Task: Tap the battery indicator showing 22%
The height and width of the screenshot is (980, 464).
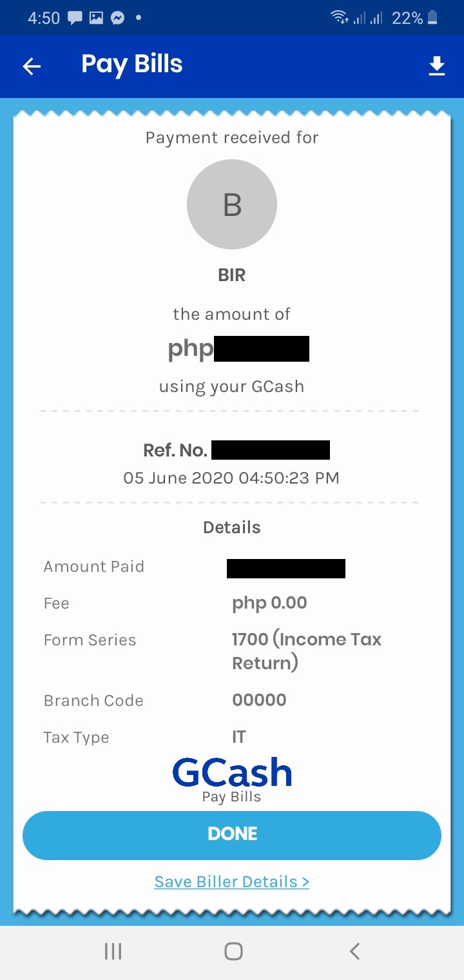Action: [416, 18]
